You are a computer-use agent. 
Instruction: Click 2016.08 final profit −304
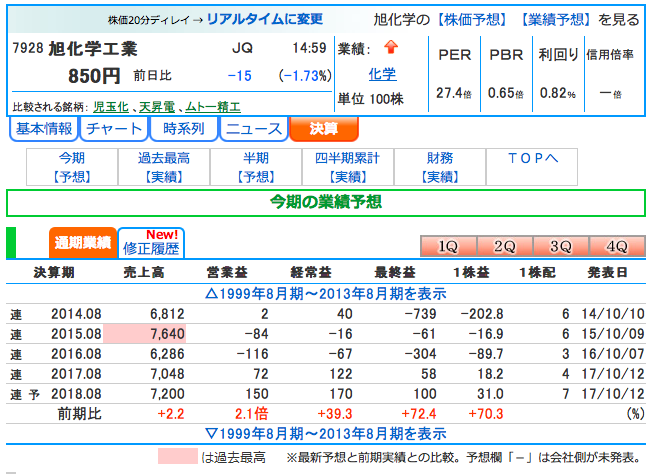[420, 354]
